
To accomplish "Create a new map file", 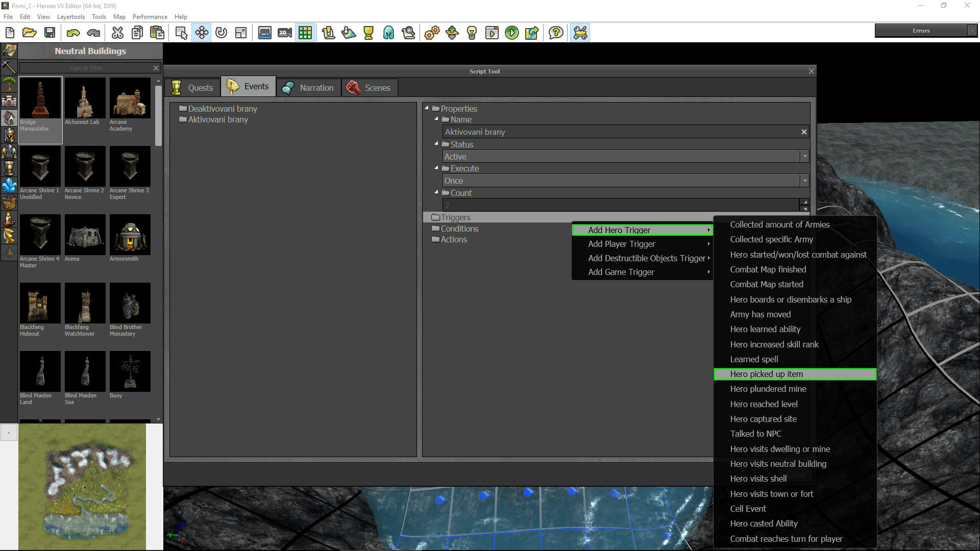I will tap(10, 33).
